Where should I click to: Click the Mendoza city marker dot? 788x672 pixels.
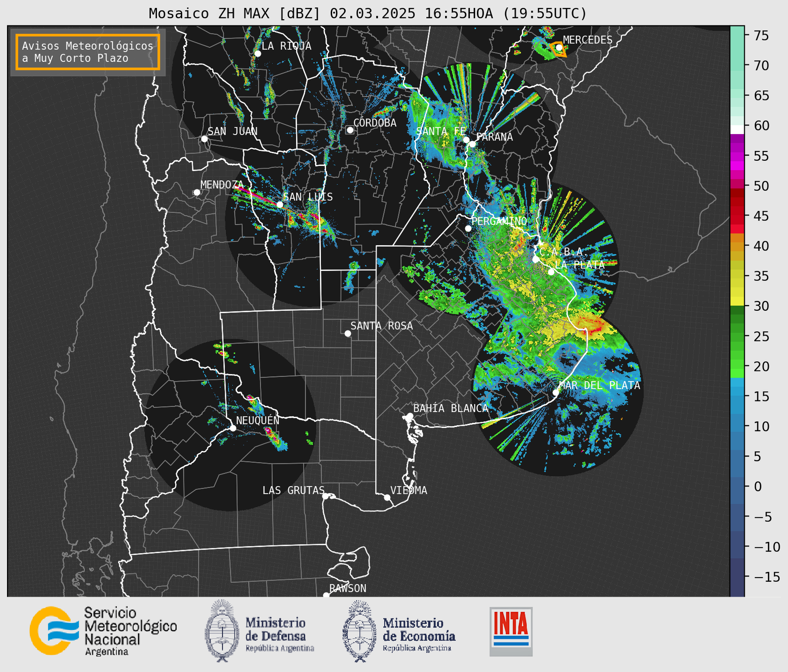coord(197,193)
